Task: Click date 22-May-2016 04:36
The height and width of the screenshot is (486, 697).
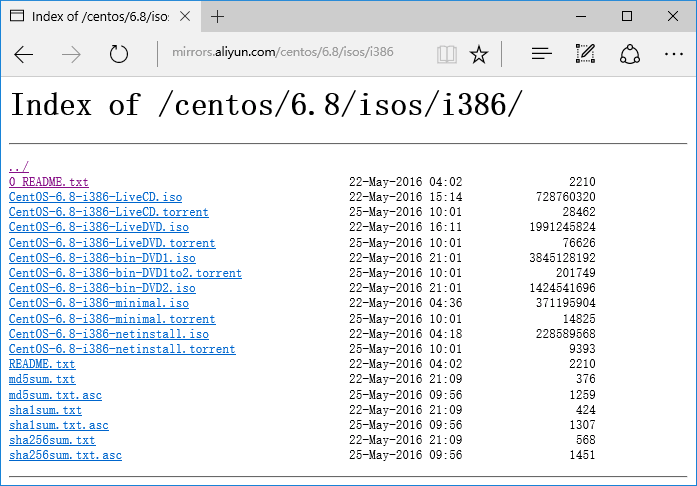Action: (x=405, y=303)
